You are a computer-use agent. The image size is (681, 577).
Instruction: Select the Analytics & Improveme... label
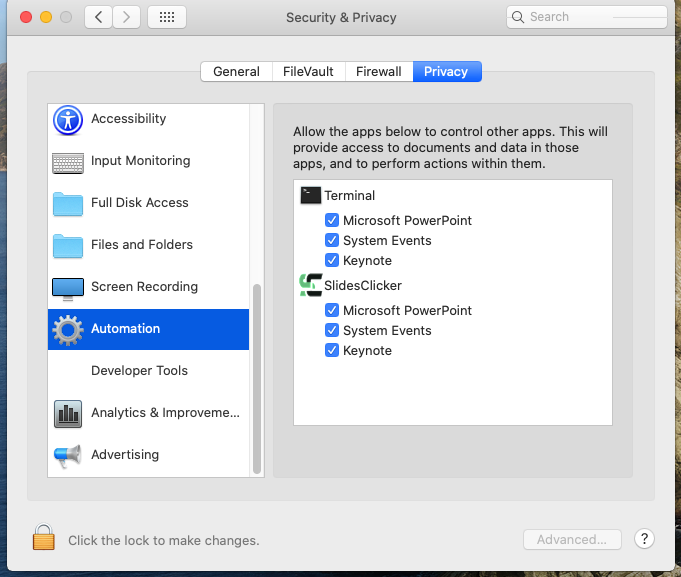pos(165,412)
